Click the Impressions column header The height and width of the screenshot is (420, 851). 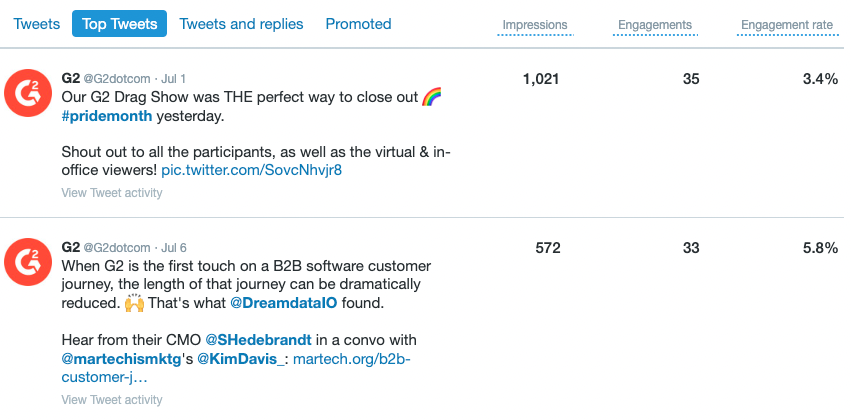[x=535, y=25]
